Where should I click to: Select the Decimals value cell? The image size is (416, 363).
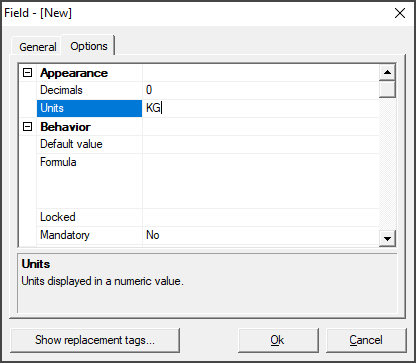(261, 90)
